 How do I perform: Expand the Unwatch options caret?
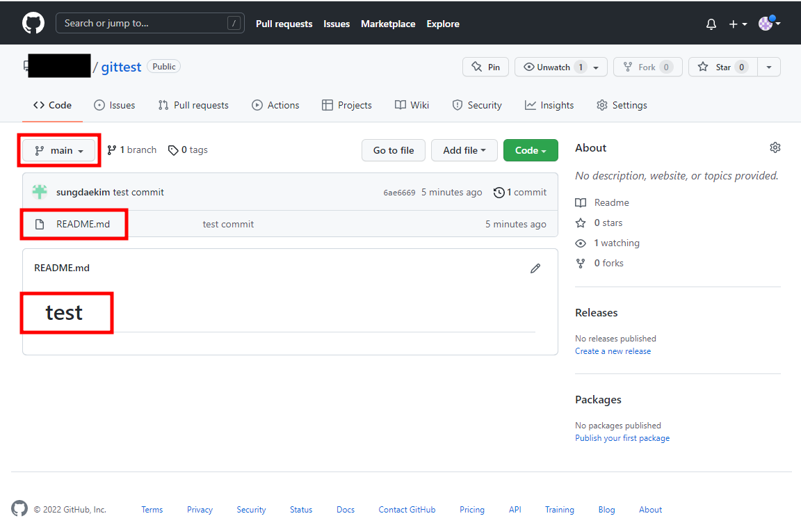596,67
